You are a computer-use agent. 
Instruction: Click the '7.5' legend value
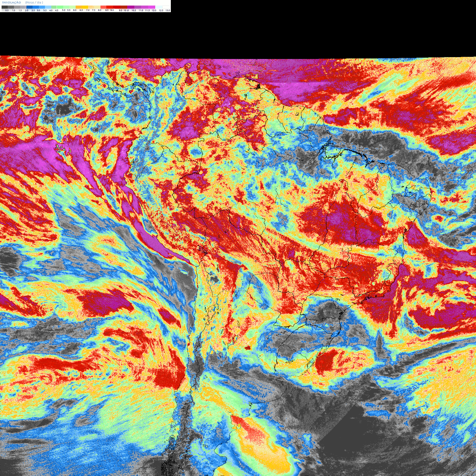point(94,10)
